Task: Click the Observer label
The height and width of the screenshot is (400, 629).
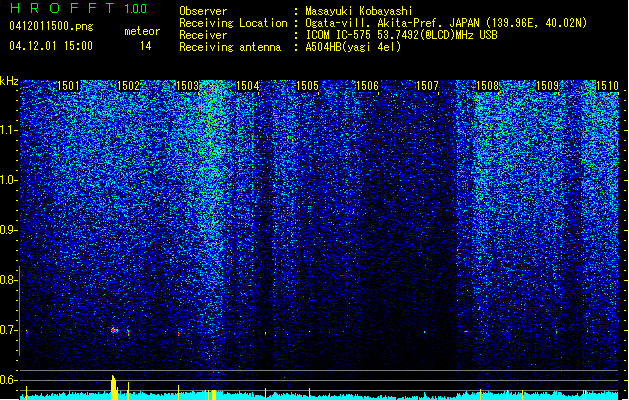Action: click(203, 11)
